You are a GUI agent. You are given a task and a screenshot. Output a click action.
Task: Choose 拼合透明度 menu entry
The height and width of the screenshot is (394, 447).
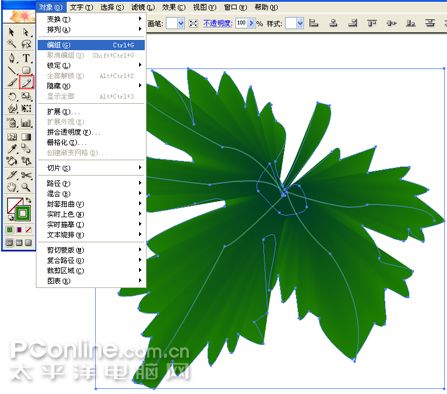click(91, 132)
